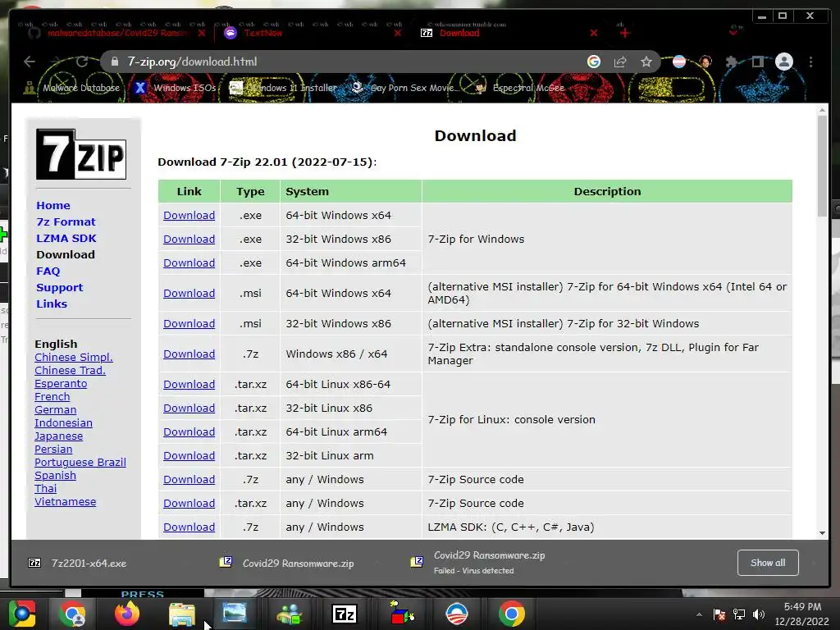Click the Chrome-styled Start button on the taskbar
This screenshot has width=840, height=630.
pyautogui.click(x=21, y=614)
